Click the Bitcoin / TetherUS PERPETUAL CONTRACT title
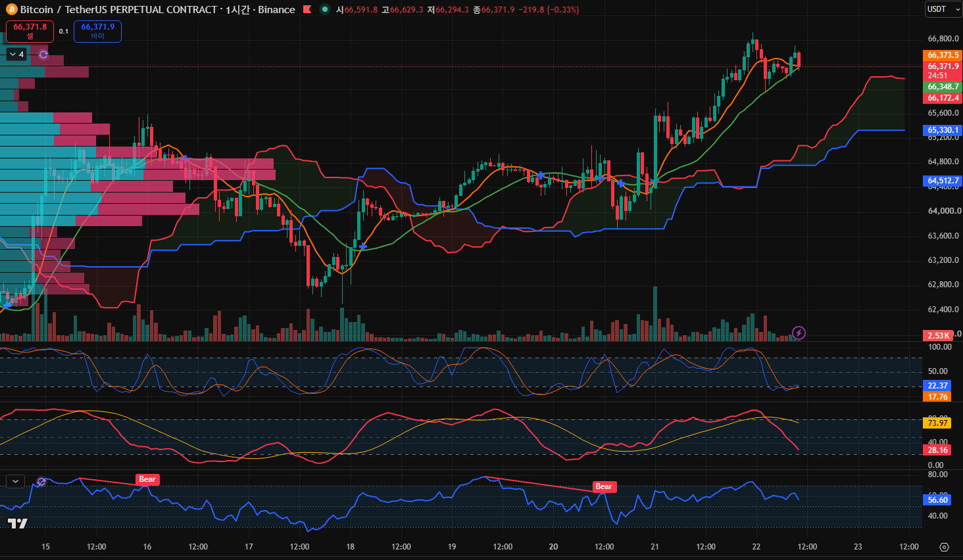 (x=119, y=9)
